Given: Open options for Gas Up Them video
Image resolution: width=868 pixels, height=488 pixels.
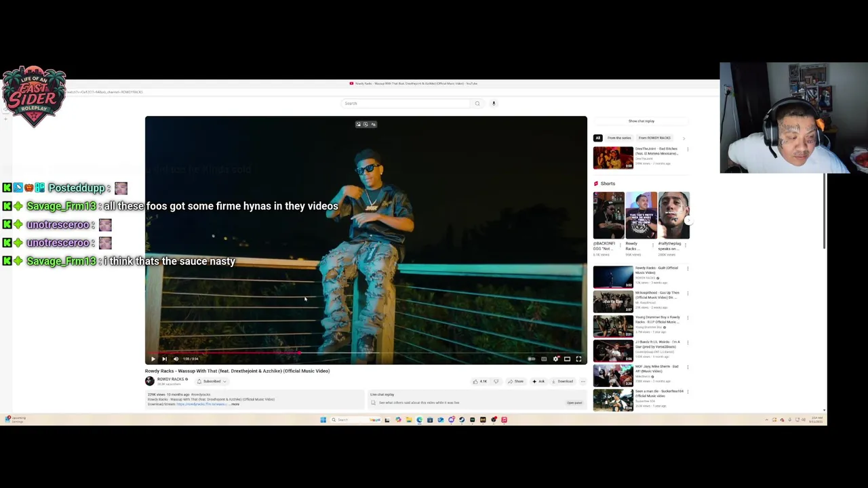Looking at the screenshot, I should tap(688, 293).
